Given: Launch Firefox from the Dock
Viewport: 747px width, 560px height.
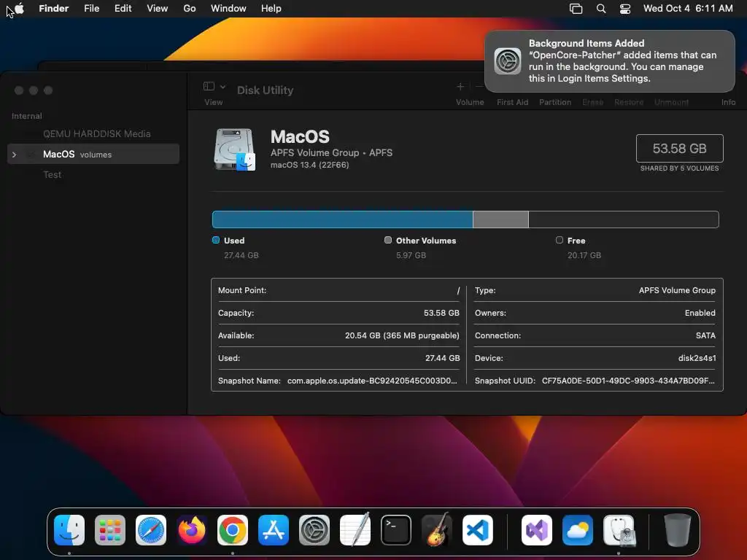Looking at the screenshot, I should click(192, 530).
